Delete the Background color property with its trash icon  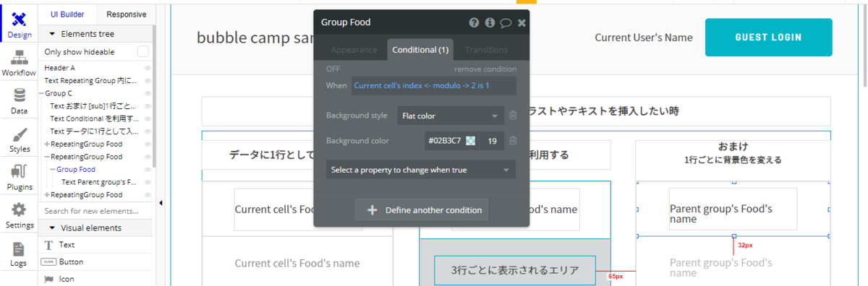click(x=513, y=141)
